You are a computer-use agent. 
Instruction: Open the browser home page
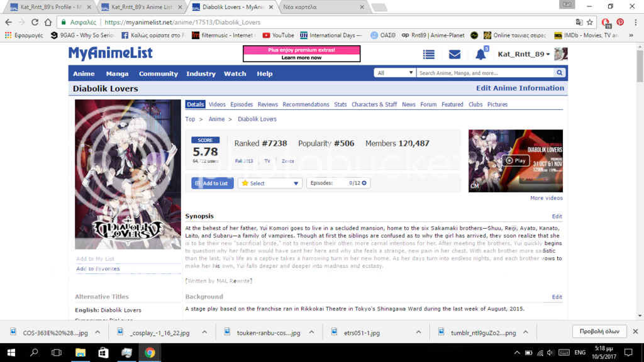tap(48, 22)
